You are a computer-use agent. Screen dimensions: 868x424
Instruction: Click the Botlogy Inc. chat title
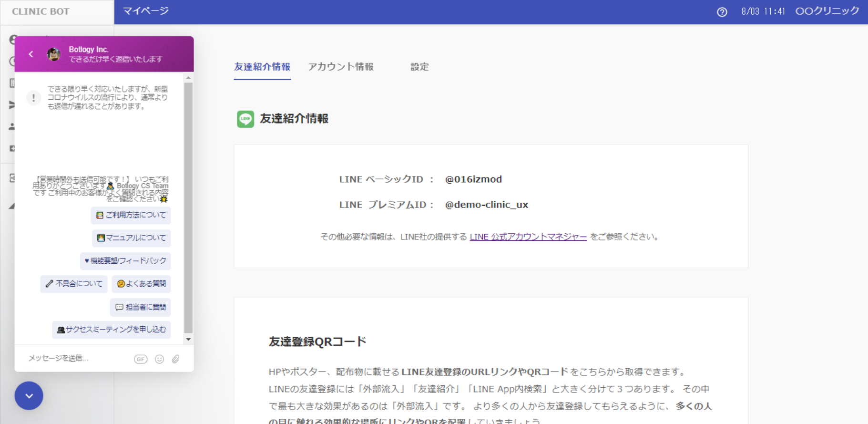89,50
